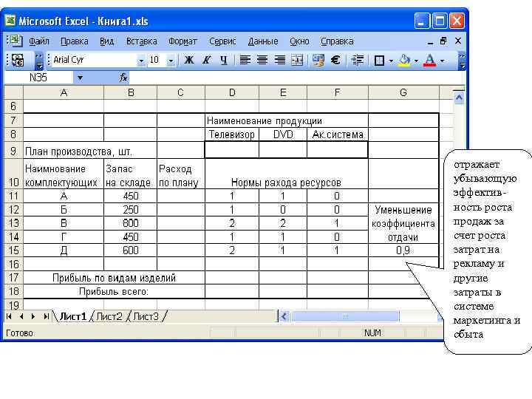Apply the yellow fill color
The width and height of the screenshot is (532, 399).
click(x=404, y=61)
